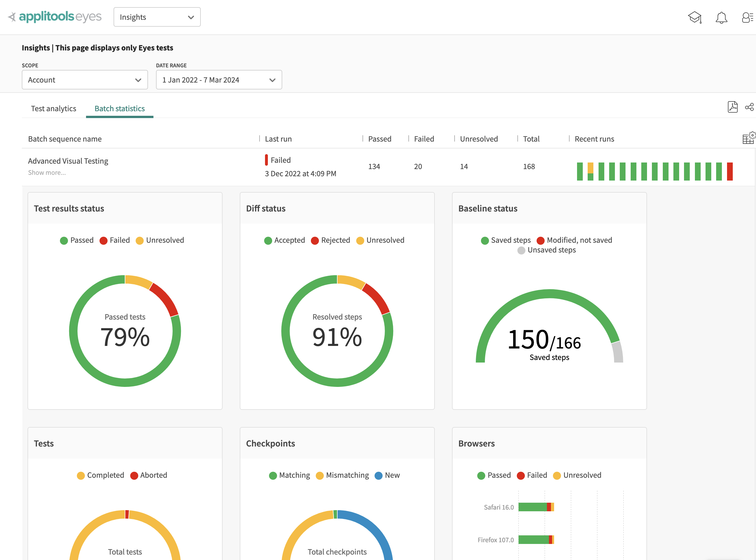Viewport: 756px width, 560px height.
Task: Sort by the Last run column header
Action: click(278, 139)
